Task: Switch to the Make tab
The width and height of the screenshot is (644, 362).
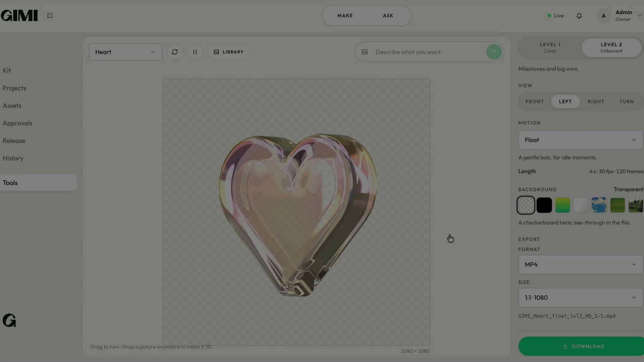Action: click(345, 15)
